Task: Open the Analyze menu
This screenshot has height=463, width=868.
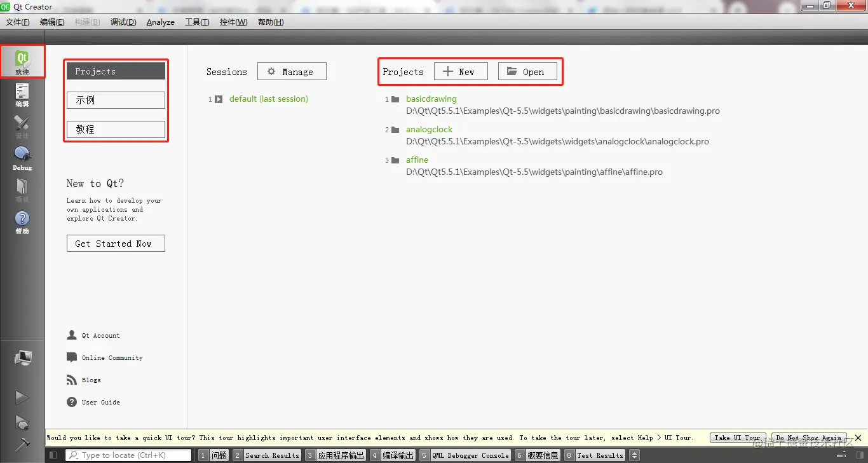Action: (161, 22)
